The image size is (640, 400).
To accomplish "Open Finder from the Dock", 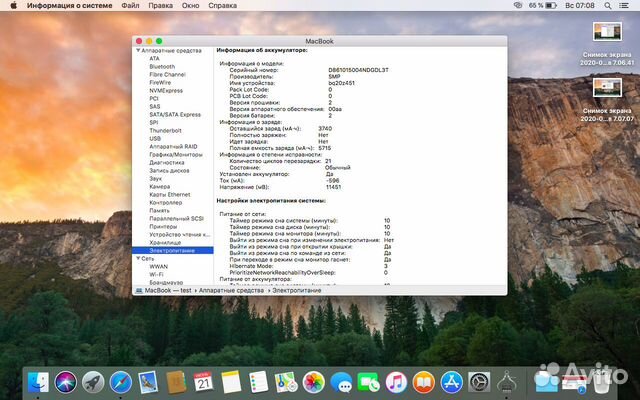I will coord(38,383).
